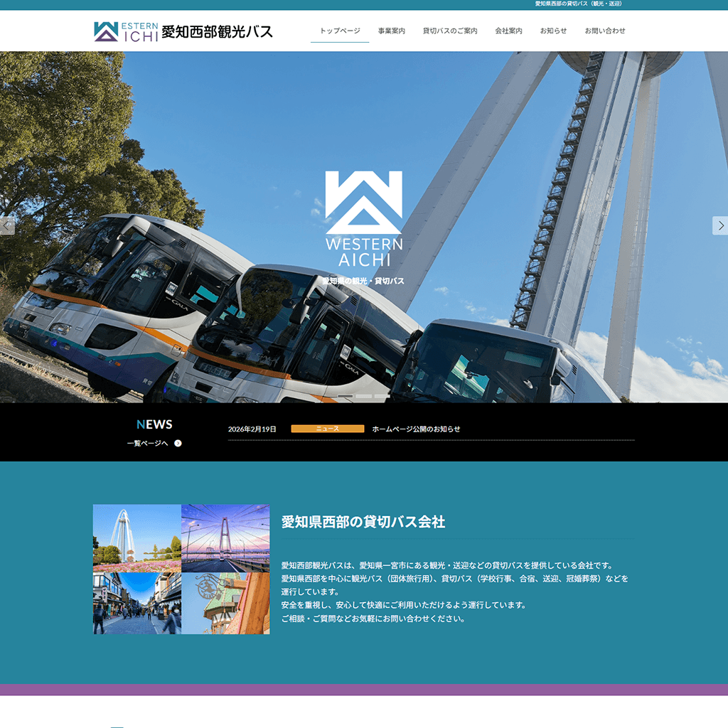Screen dimensions: 728x728
Task: Click the 一覧ページへ news list link
Action: (x=148, y=443)
